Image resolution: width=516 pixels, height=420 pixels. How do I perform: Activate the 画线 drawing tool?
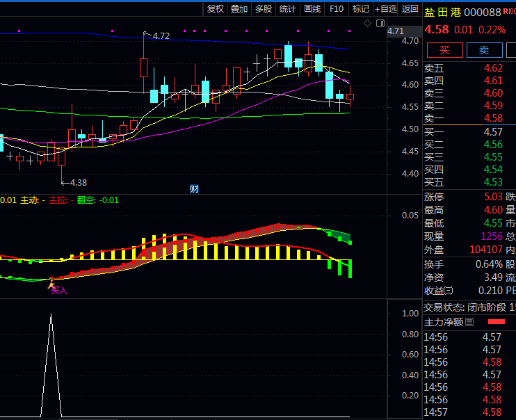(x=312, y=9)
